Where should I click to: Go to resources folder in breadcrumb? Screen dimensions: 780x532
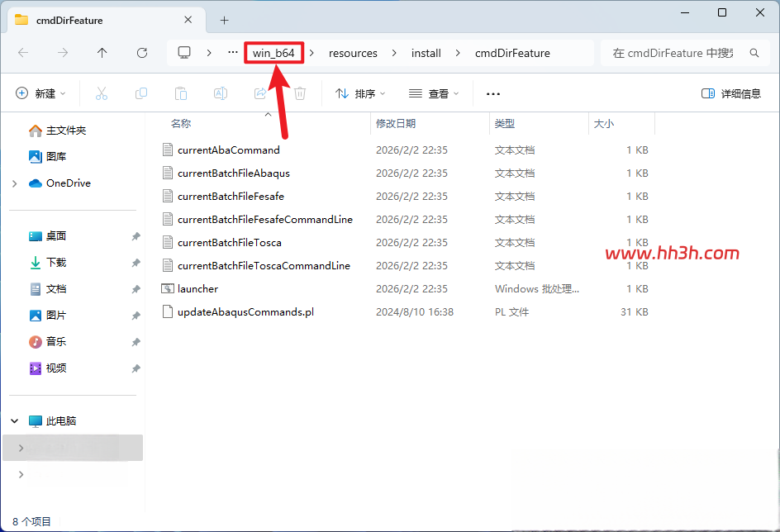(x=353, y=53)
